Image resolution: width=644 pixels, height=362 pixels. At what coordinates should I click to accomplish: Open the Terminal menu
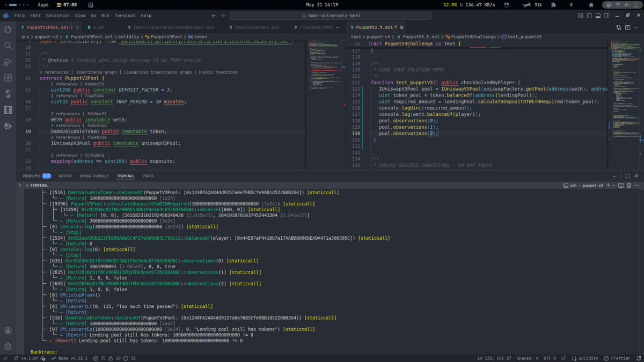[x=125, y=16]
